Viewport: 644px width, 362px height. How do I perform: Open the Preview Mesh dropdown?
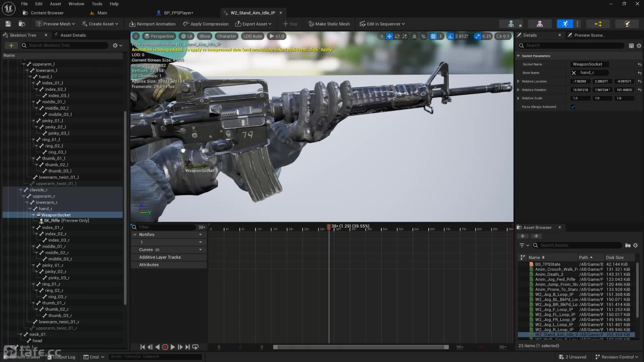55,24
